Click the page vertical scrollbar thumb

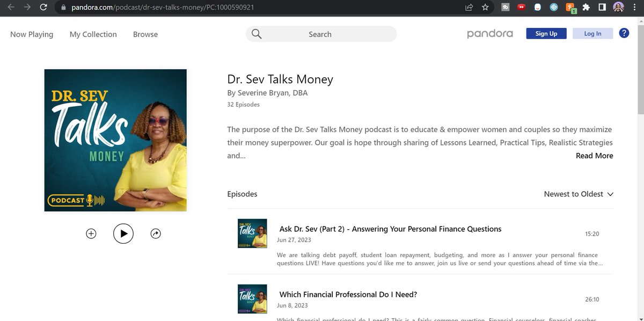(640, 70)
